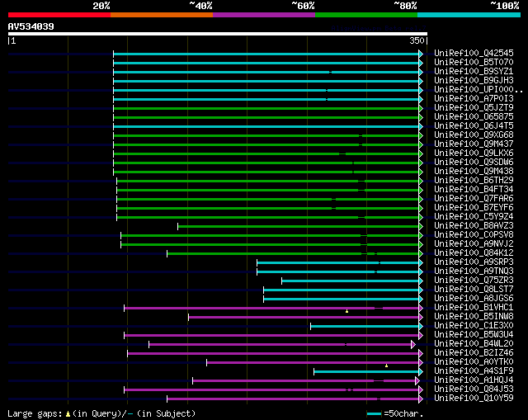Open the UniRef100_Q7FAR6 label
Image resolution: width=528 pixels, height=420 pixels.
point(474,199)
